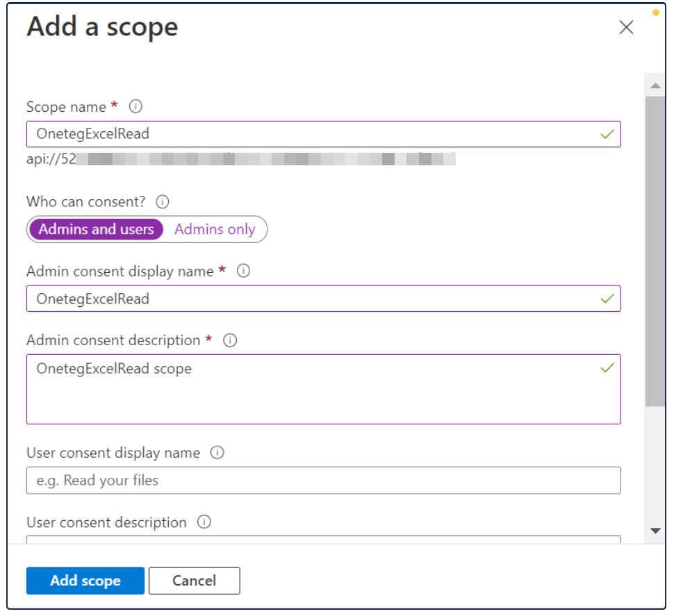Close the Add a scope panel

click(626, 28)
